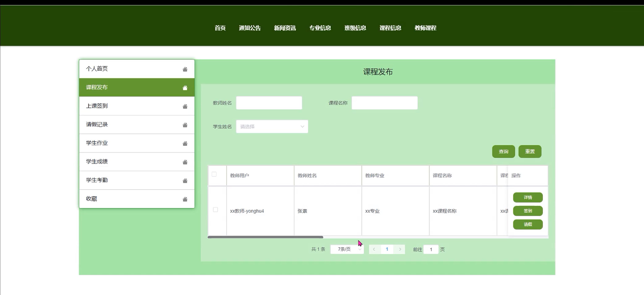
Task: Click the table horizontal scrollbar
Action: pos(265,237)
